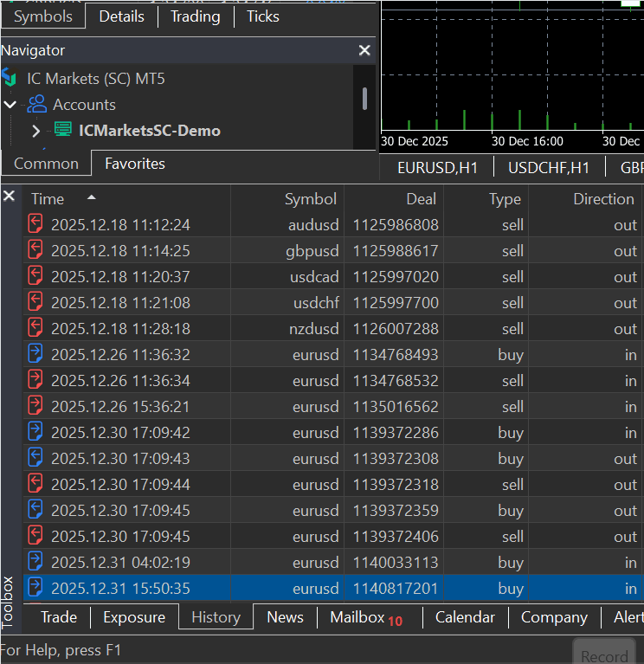Click the buy-in icon for deal 1134768493

click(x=35, y=354)
